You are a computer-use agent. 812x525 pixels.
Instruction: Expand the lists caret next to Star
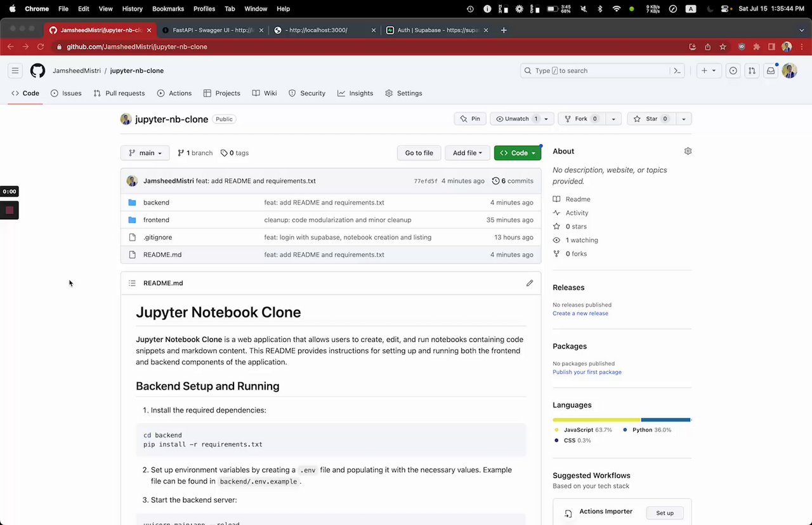[683, 119]
